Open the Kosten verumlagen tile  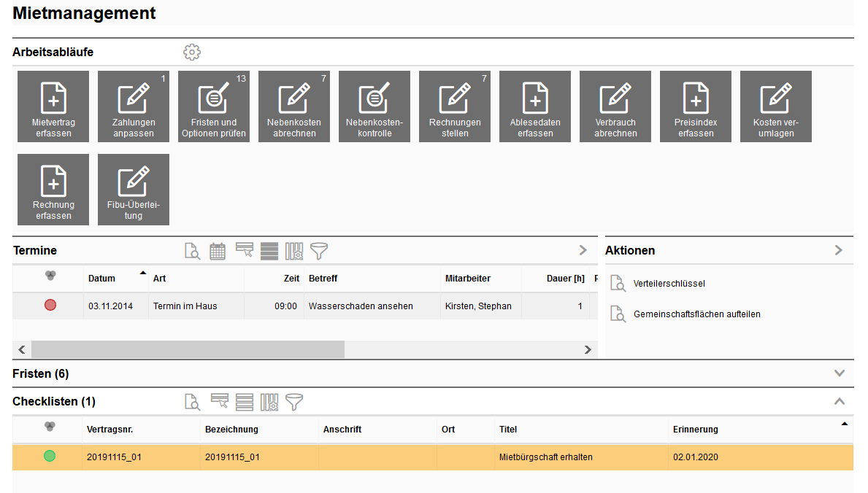click(775, 106)
